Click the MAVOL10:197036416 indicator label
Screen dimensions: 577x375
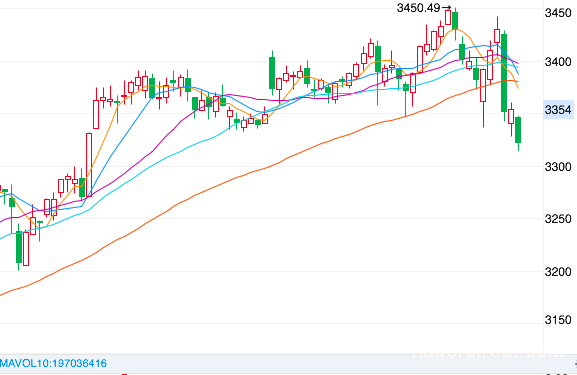[53, 364]
